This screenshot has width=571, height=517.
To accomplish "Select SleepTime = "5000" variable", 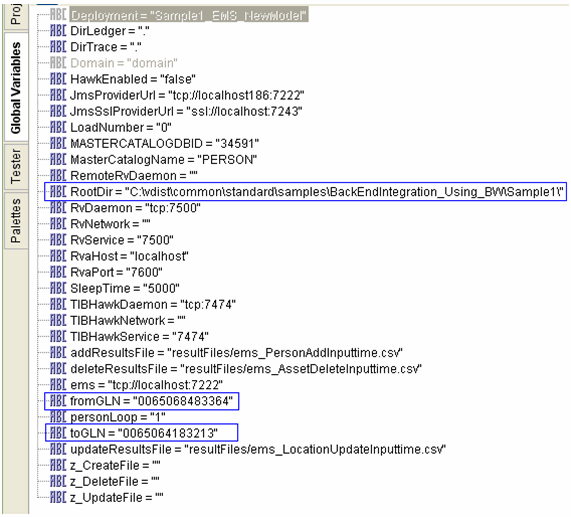I will tap(125, 288).
